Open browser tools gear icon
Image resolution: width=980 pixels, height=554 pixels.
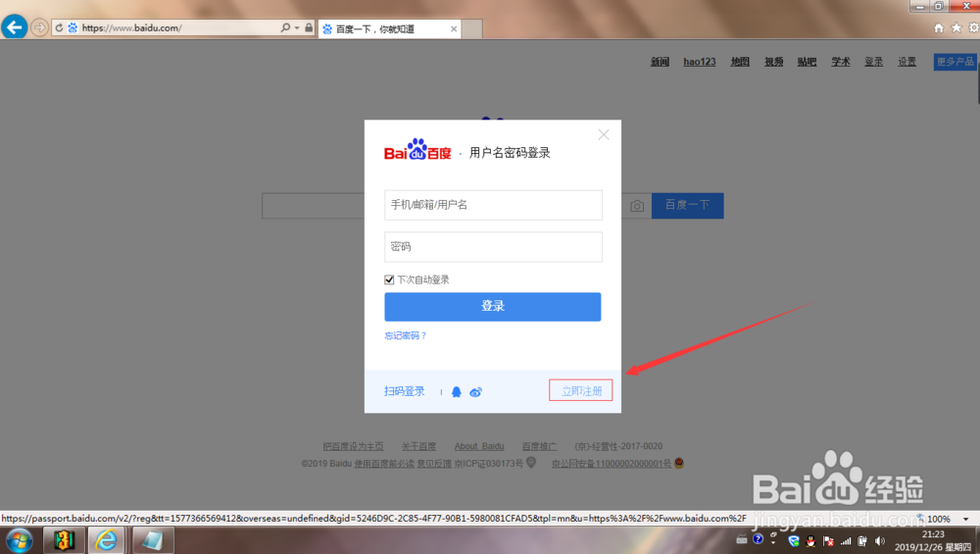[974, 28]
